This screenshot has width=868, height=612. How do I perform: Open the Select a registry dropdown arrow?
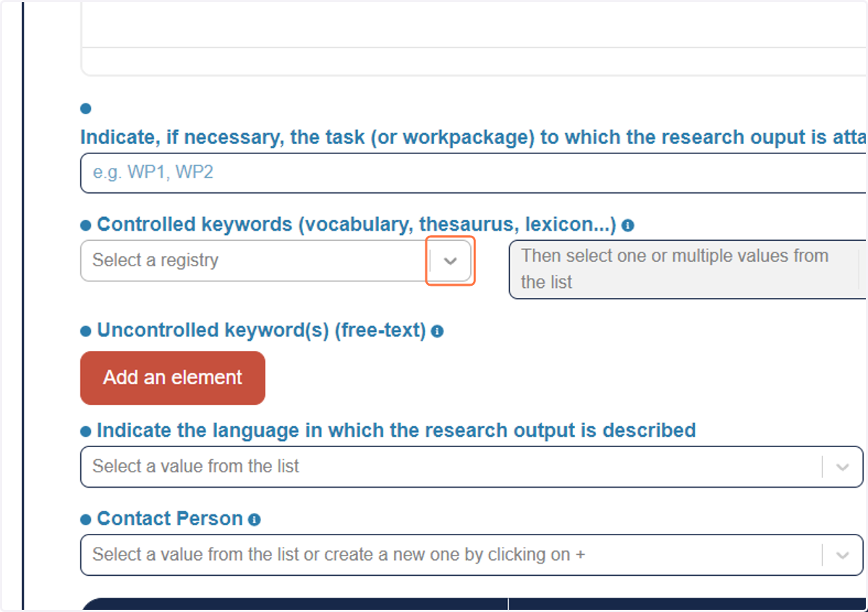pyautogui.click(x=450, y=261)
